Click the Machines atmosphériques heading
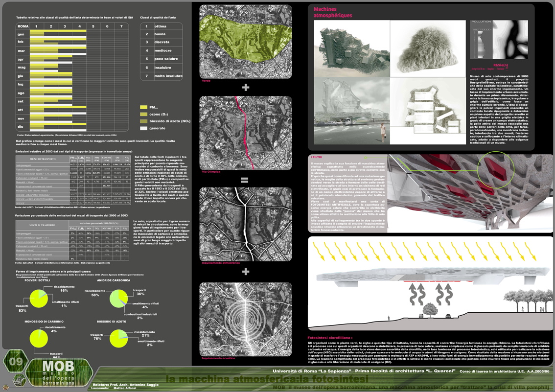This screenshot has height=392, width=555. (x=332, y=12)
